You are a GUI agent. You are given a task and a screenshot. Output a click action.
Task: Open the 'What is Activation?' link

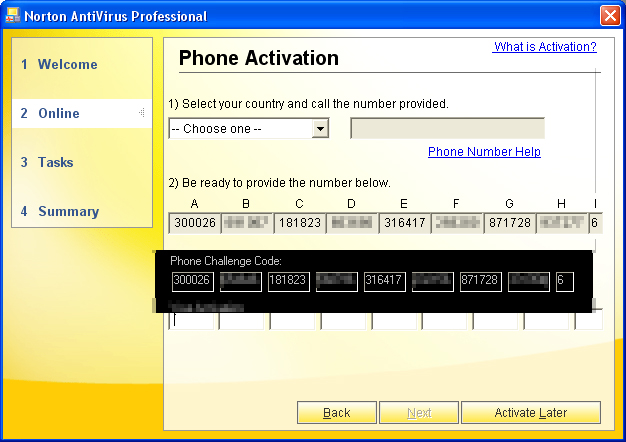pyautogui.click(x=545, y=47)
